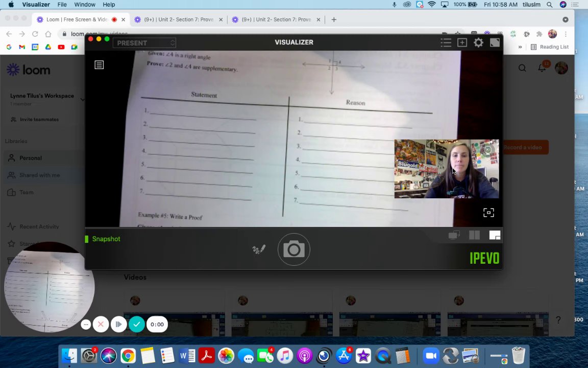Pause the Loom recording
Screen dimensions: 588x368
(118, 325)
